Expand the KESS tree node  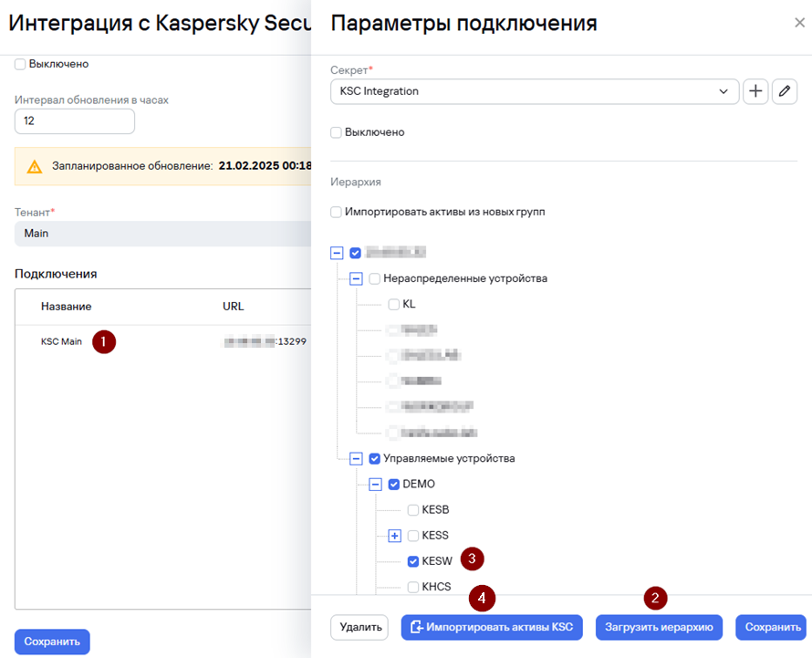point(395,535)
